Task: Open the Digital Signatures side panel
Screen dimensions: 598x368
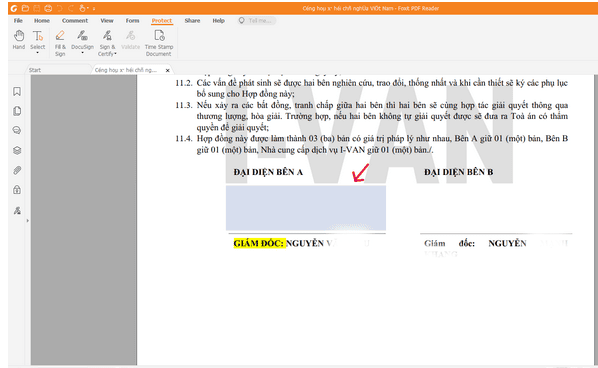Action: (17, 210)
